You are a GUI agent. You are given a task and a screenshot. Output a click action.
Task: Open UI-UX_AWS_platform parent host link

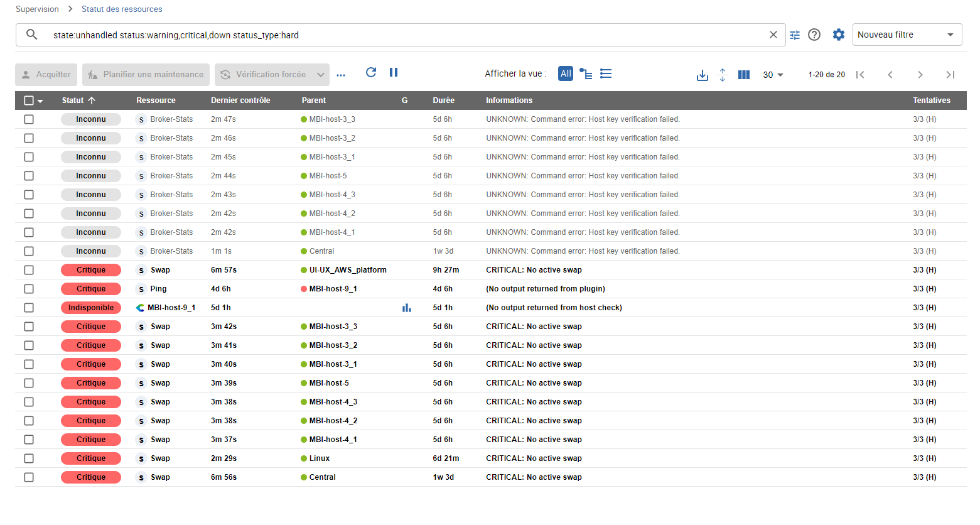click(x=347, y=270)
